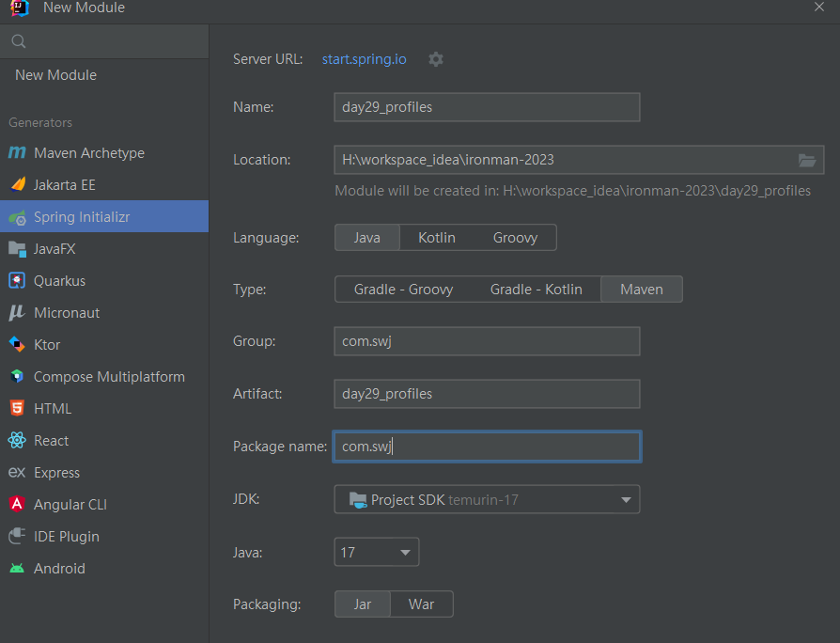The width and height of the screenshot is (840, 643).
Task: Select Kotlin as the language
Action: pyautogui.click(x=437, y=238)
